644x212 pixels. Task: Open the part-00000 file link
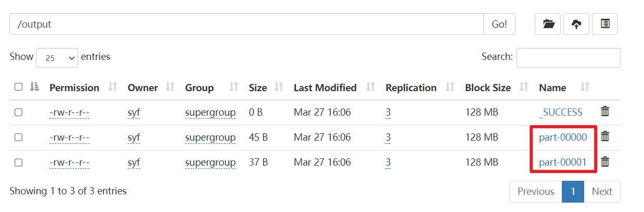(x=563, y=138)
